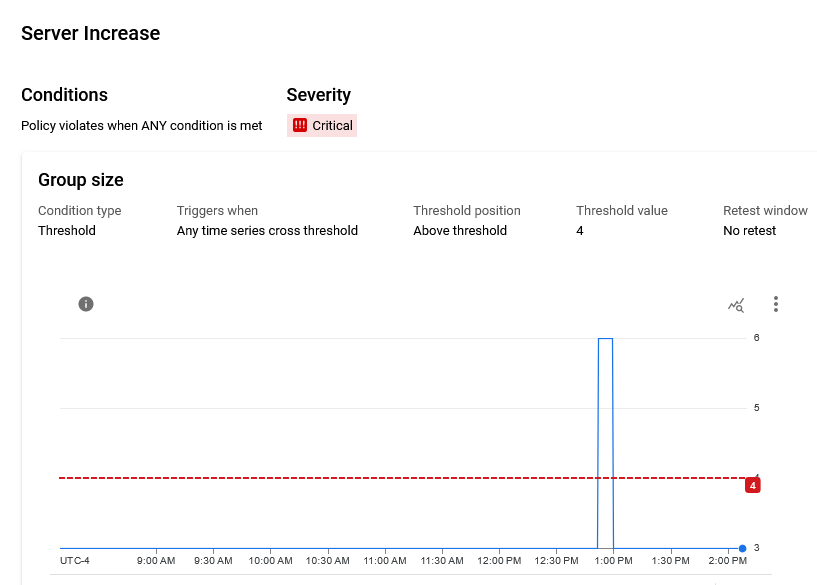Open chart in Metrics Explorer icon
Viewport: 817px width, 585px height.
(x=736, y=305)
